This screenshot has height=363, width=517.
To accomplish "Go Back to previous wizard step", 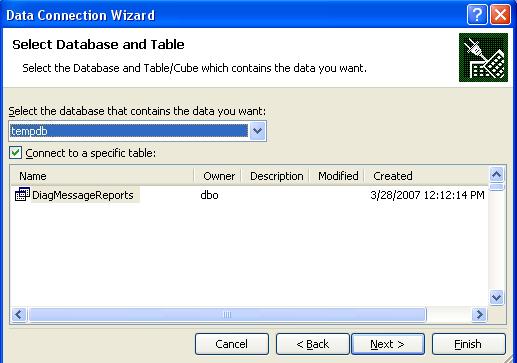I will coord(312,344).
